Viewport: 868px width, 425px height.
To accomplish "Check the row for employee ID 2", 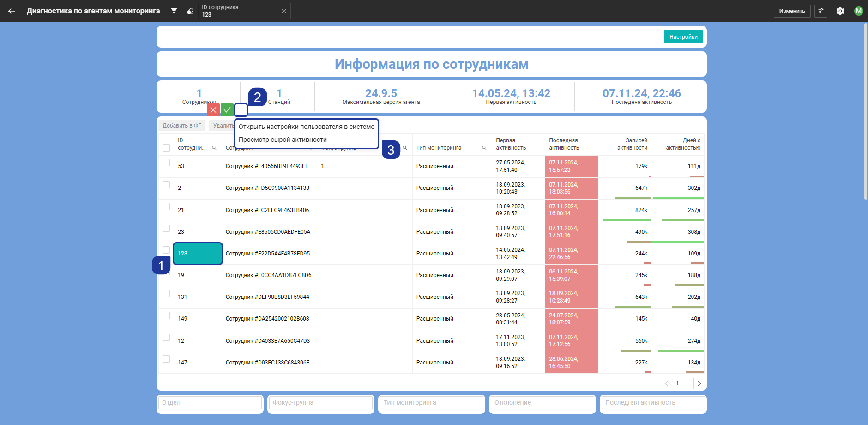I will pyautogui.click(x=166, y=185).
